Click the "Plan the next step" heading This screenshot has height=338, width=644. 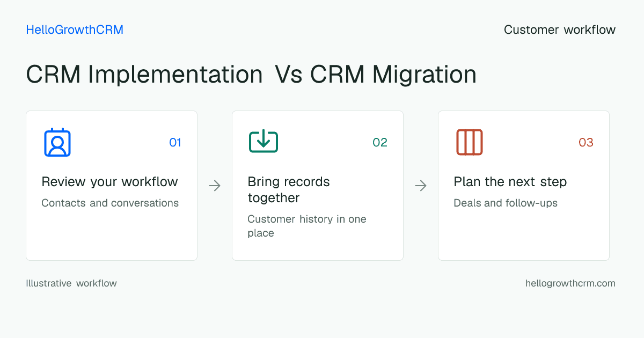510,182
